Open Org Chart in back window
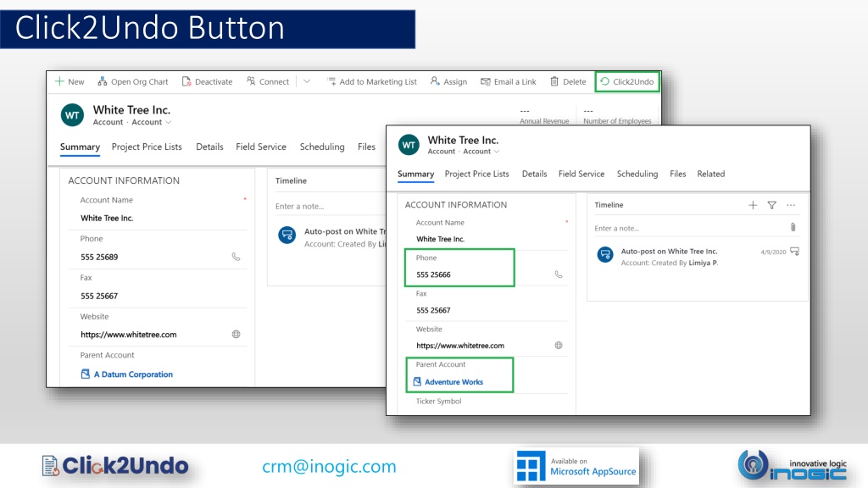The height and width of the screenshot is (488, 868). (x=133, y=82)
